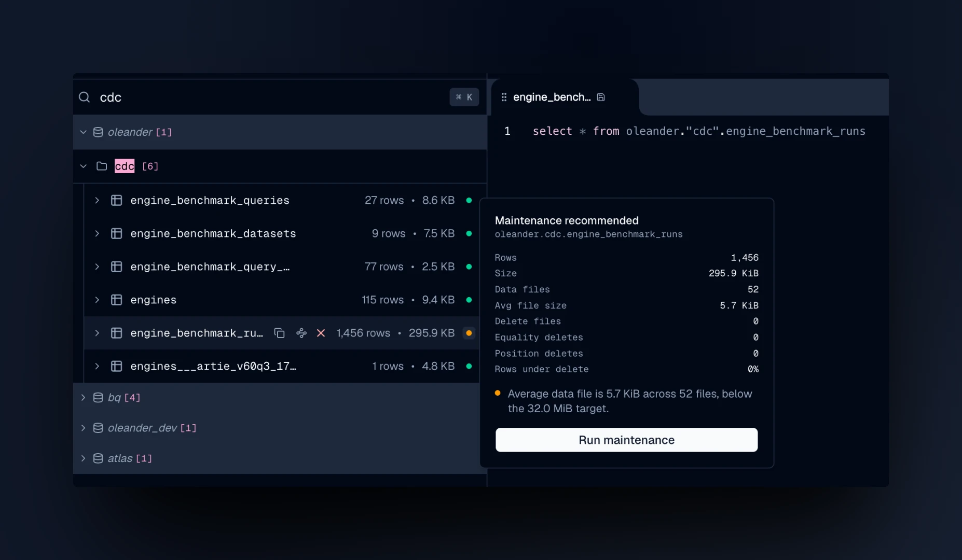Click the atlas database icon

98,458
